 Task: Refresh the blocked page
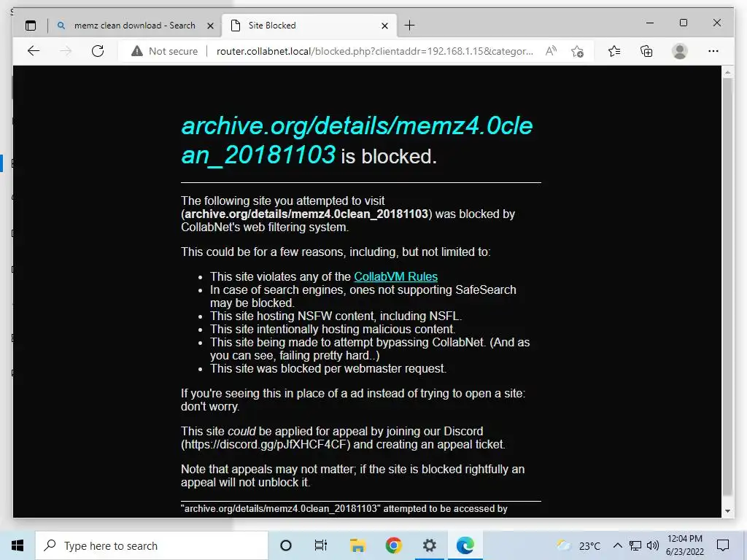click(98, 51)
